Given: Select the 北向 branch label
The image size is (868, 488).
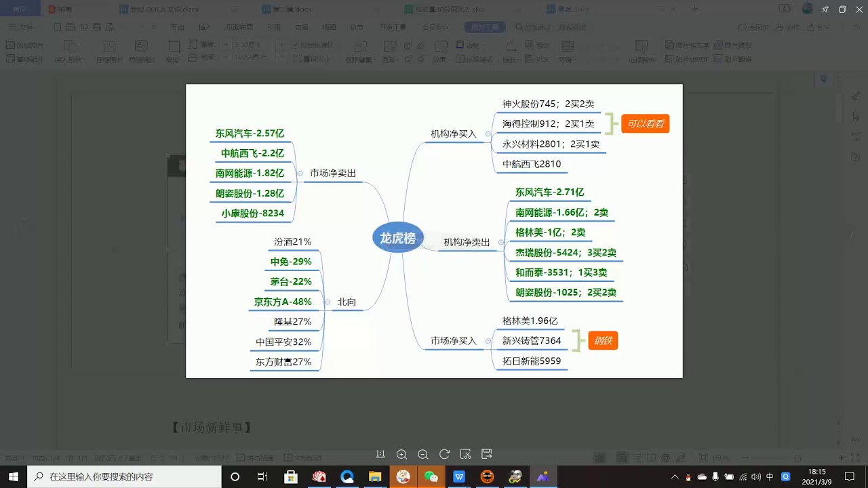Looking at the screenshot, I should coord(347,302).
